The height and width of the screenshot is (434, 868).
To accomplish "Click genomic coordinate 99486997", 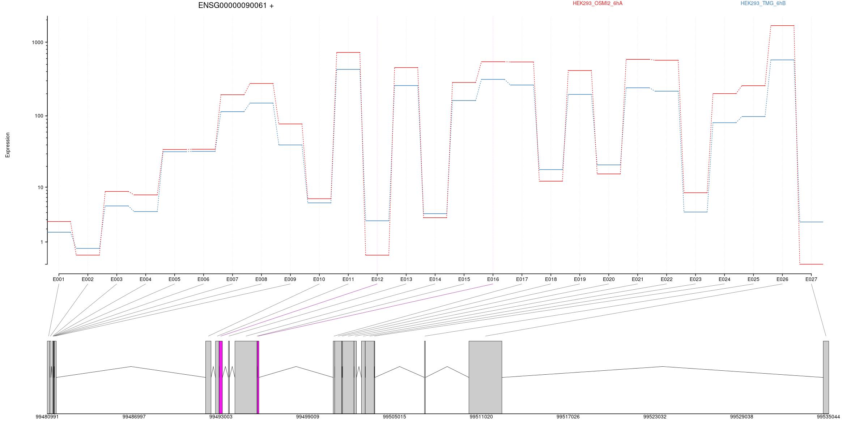I will [x=134, y=417].
